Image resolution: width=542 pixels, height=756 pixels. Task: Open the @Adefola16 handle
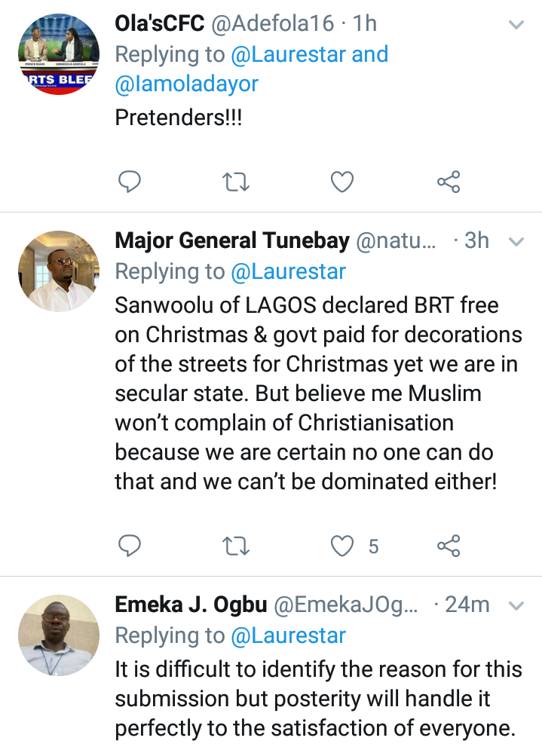[x=271, y=23]
